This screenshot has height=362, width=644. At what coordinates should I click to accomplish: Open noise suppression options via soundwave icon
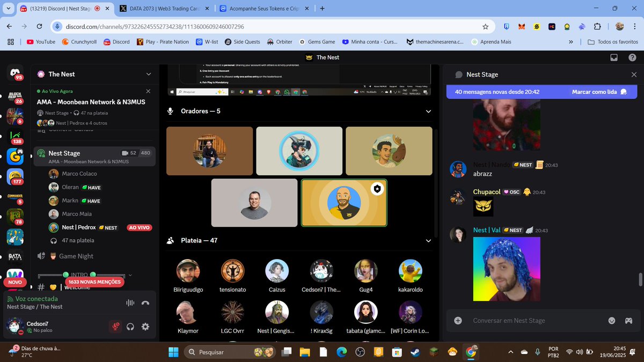pos(129,302)
